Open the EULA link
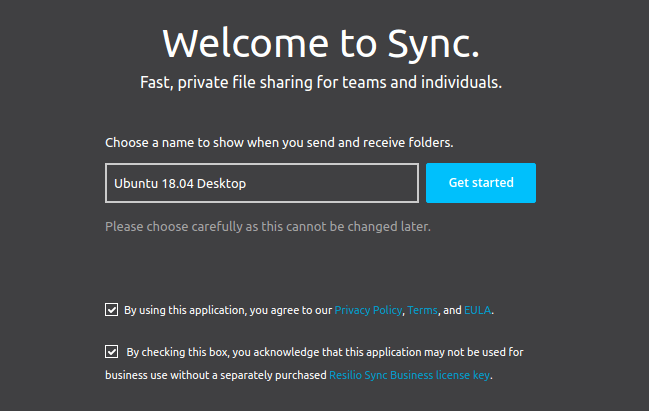Screen dimensions: 649x411 (x=478, y=311)
